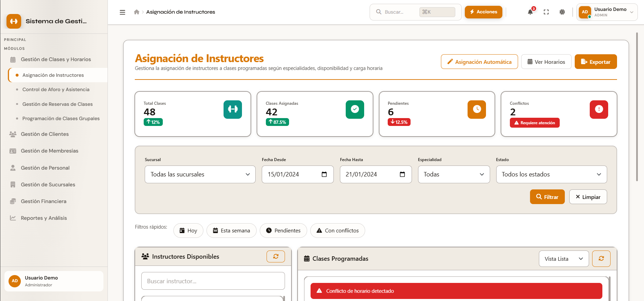Open the Vista Lista view selector
Viewport: 644px width, 301px height.
click(564, 259)
